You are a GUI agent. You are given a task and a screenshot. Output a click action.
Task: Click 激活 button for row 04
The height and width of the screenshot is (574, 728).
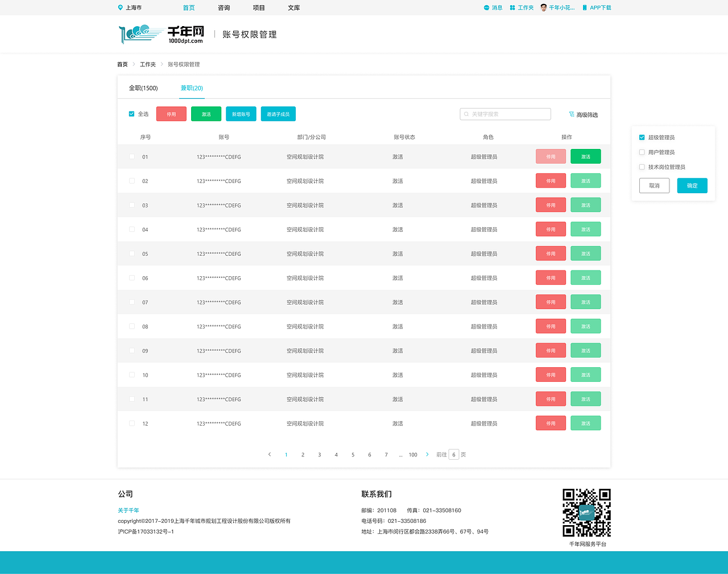pos(586,230)
